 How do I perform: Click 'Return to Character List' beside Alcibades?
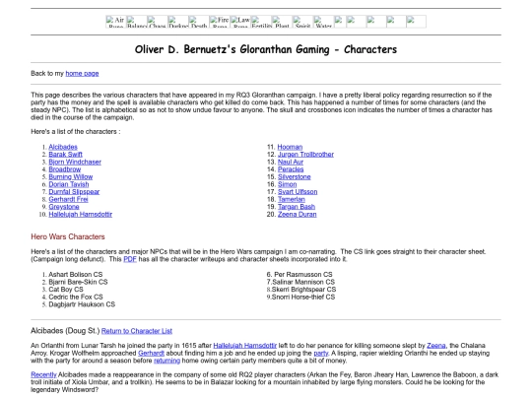click(x=136, y=331)
